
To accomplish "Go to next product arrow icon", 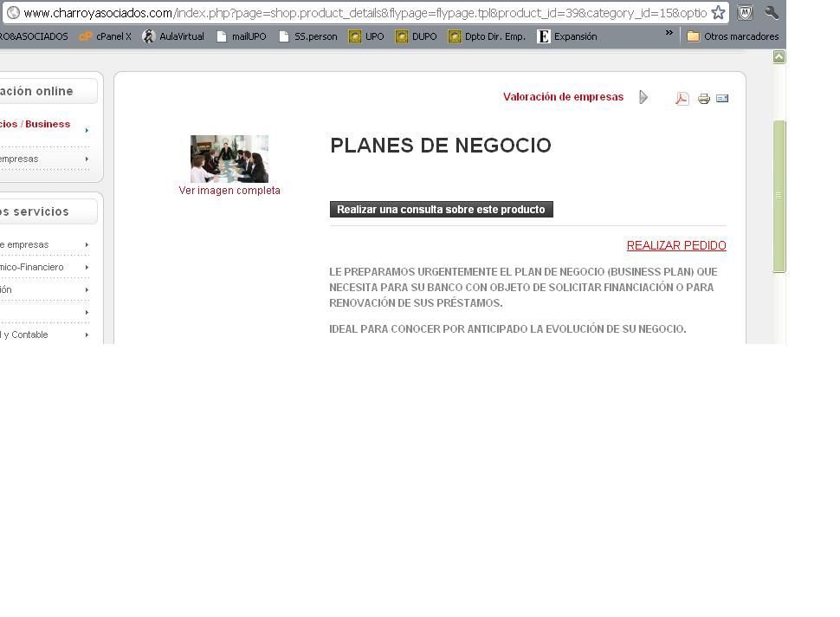I will point(643,97).
